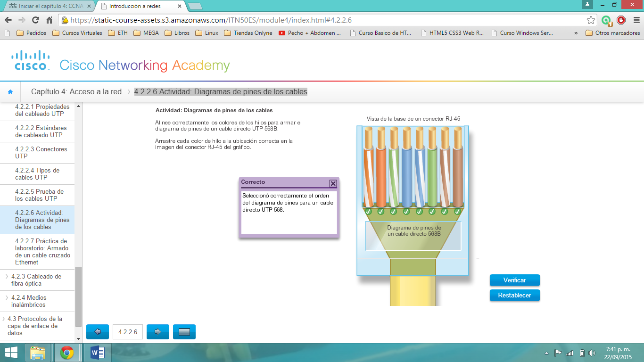Toggle the bookmark star in the address bar
The image size is (644, 362).
590,20
